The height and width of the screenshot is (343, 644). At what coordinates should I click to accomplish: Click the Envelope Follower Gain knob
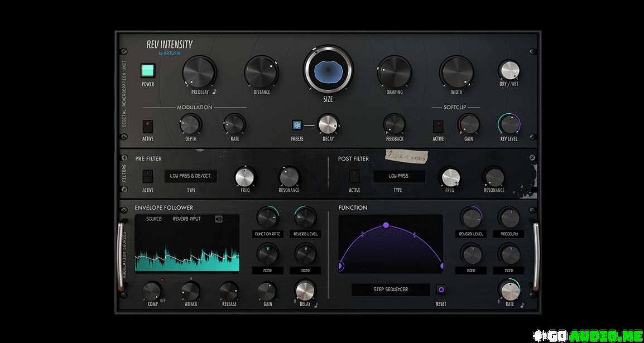[x=267, y=291]
